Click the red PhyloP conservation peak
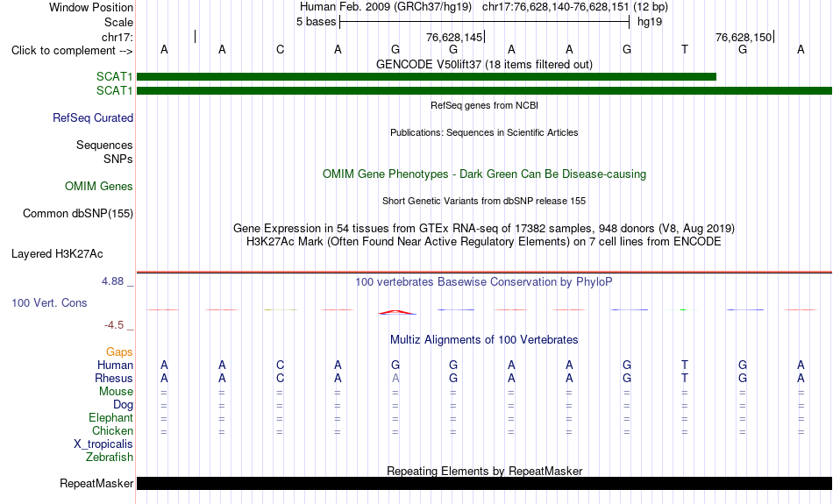Screen dimensions: 833x504 pos(397,312)
